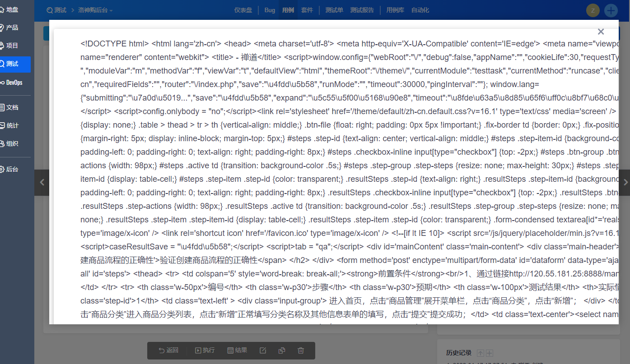Switch to the 自动化 tab
Viewport: 630px width, 364px height.
[420, 10]
